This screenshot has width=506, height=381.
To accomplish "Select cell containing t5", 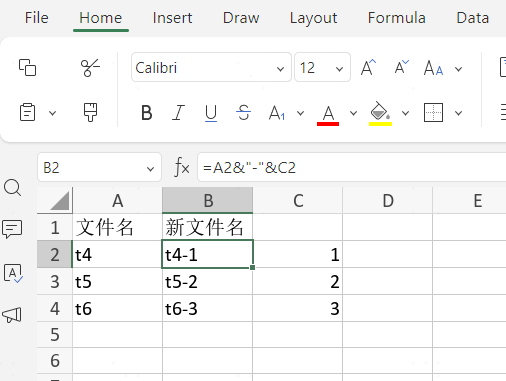I will (x=117, y=281).
